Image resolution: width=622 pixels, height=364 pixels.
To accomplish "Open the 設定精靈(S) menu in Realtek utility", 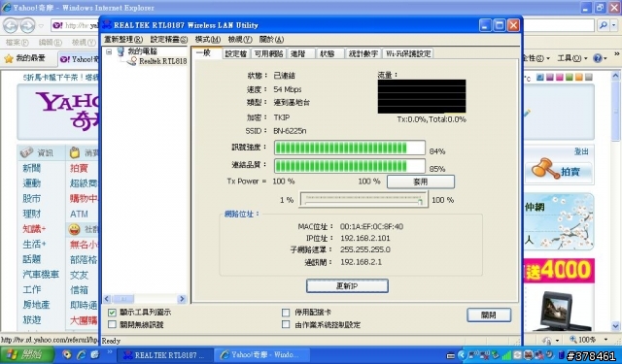I will [x=169, y=39].
